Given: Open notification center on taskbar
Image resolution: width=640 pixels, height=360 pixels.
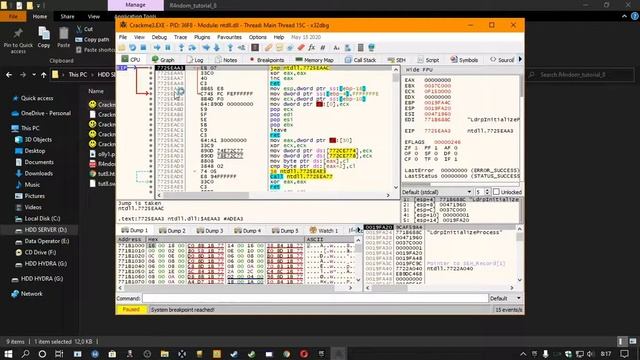Looking at the screenshot, I should (624, 353).
